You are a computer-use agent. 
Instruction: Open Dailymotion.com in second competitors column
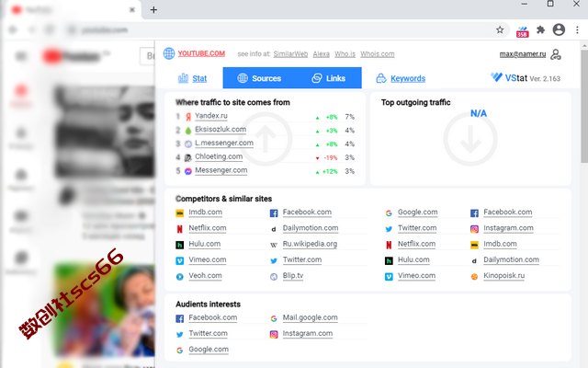[x=311, y=227]
